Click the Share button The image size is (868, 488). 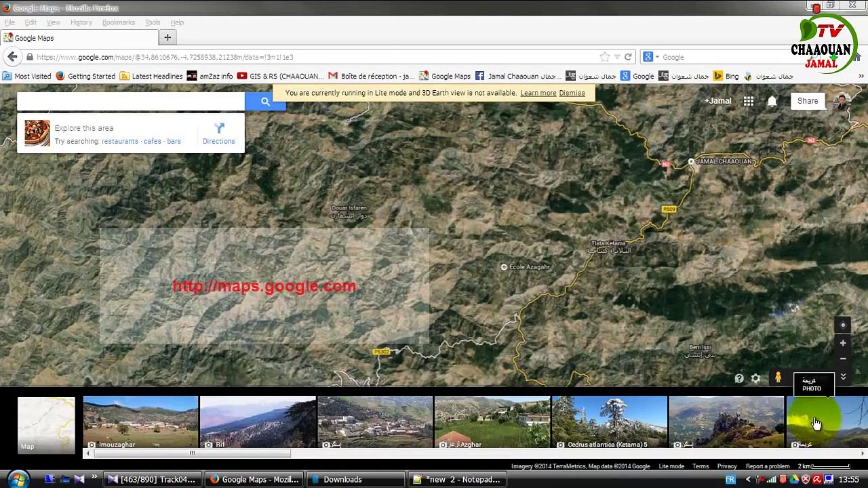coord(807,101)
